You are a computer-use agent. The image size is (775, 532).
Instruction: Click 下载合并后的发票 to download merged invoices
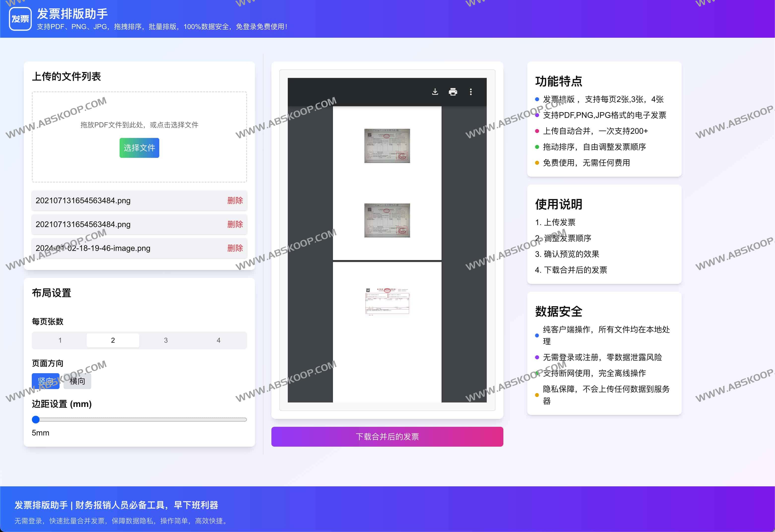click(x=387, y=437)
